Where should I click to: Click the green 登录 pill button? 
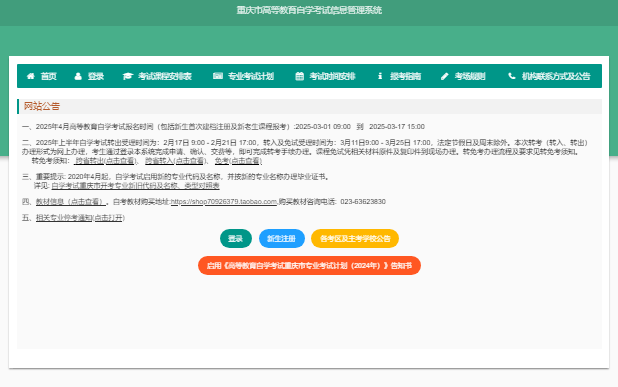236,238
